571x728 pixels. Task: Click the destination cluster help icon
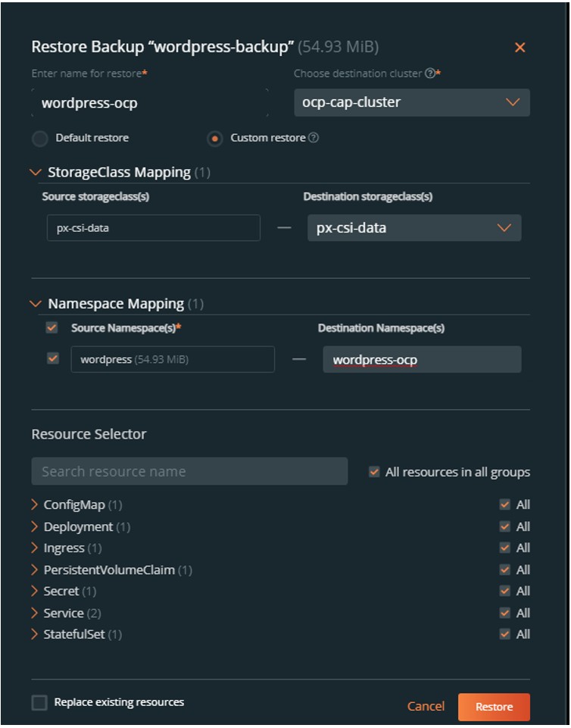(x=430, y=73)
